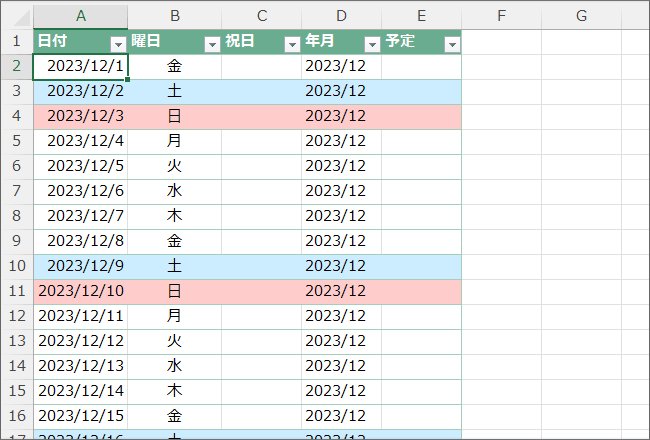Click 月 weekday cell in row 12
This screenshot has height=440, width=650.
pyautogui.click(x=175, y=316)
